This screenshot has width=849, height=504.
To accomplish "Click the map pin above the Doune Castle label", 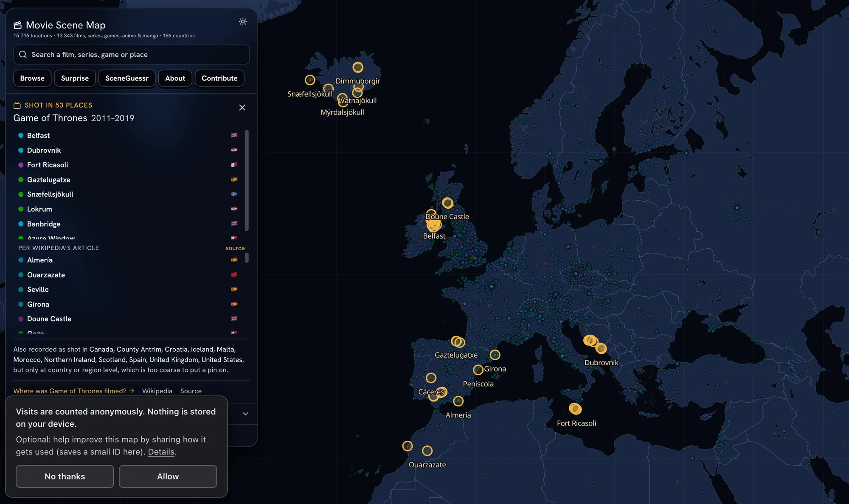I will click(447, 203).
